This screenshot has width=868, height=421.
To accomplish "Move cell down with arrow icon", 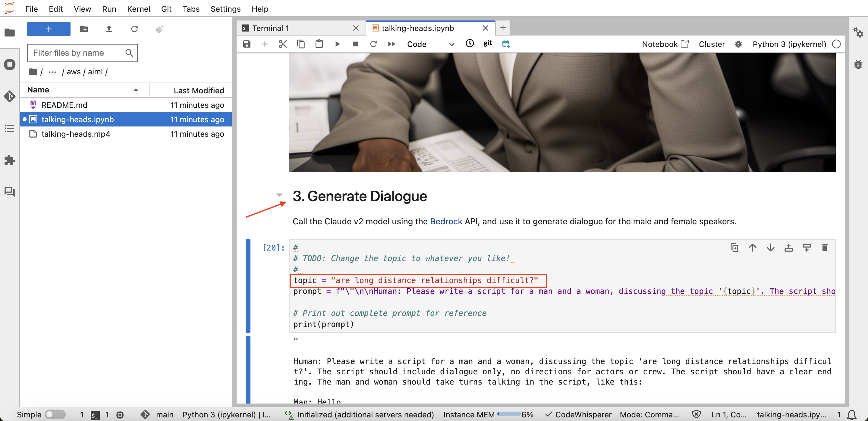I will click(x=770, y=248).
